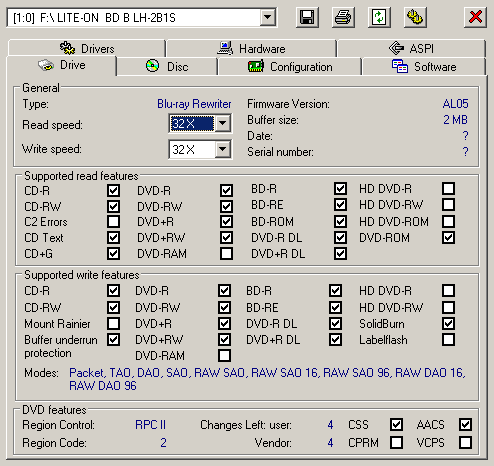Toggle the write DVD-RAM checkbox
The width and height of the screenshot is (494, 466).
coord(224,355)
